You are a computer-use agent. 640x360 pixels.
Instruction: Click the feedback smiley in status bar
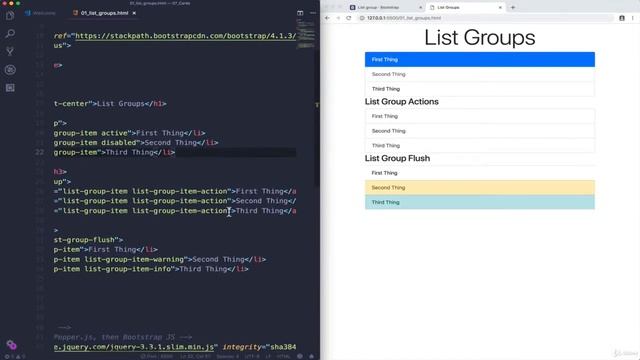click(x=300, y=356)
